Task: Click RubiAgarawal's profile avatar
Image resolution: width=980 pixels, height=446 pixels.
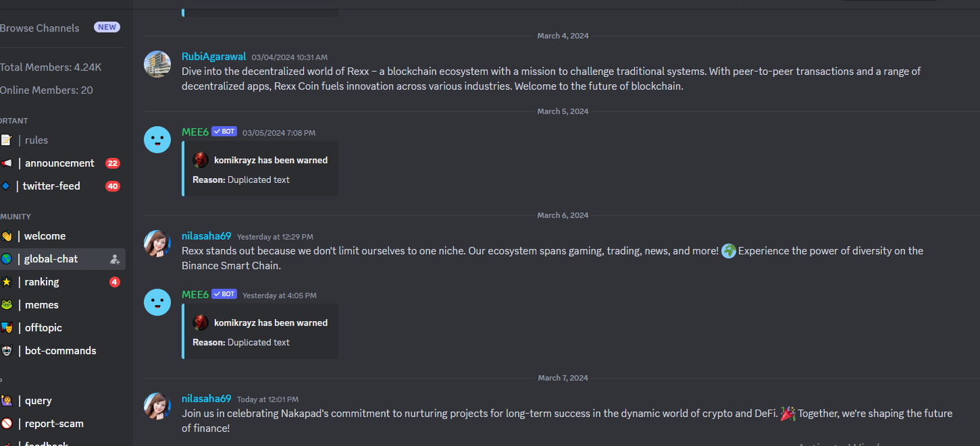Action: click(157, 63)
